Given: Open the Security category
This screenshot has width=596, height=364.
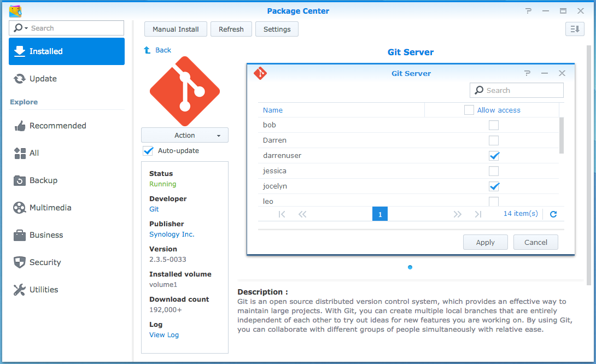Looking at the screenshot, I should (x=67, y=262).
